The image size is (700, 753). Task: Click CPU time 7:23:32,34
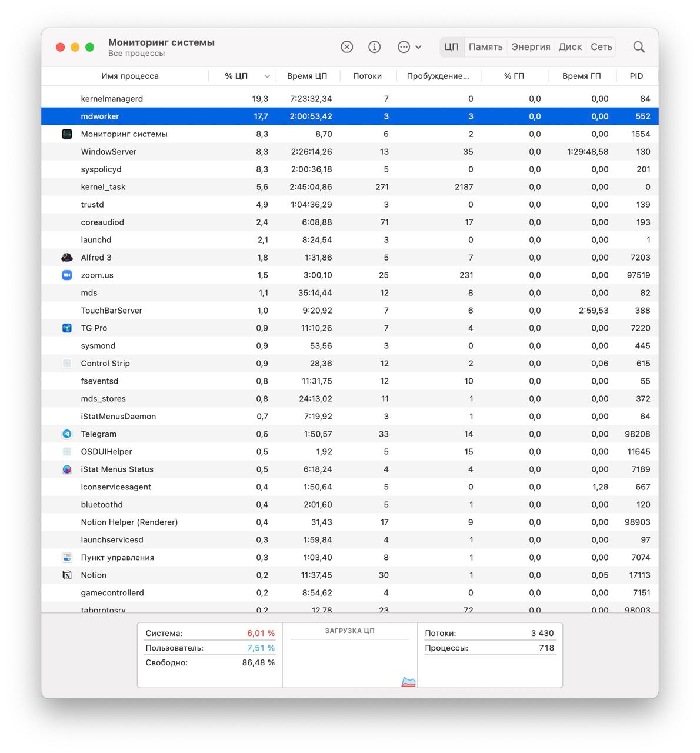[x=311, y=99]
